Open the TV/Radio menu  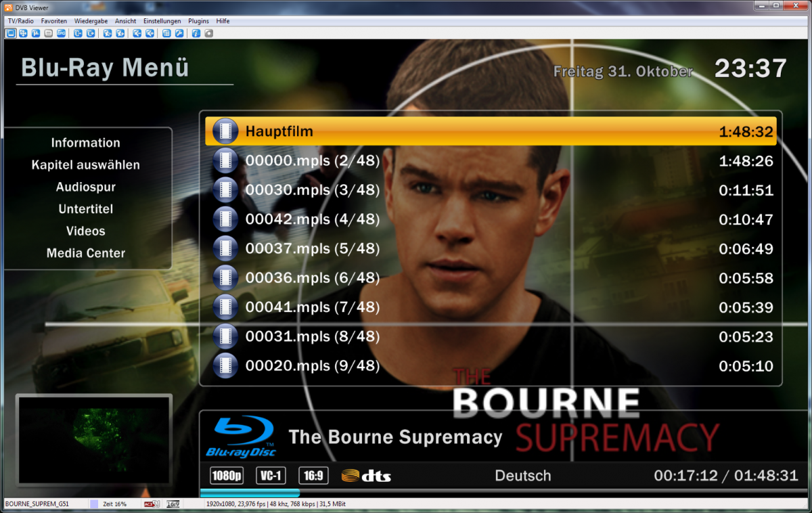[20, 21]
